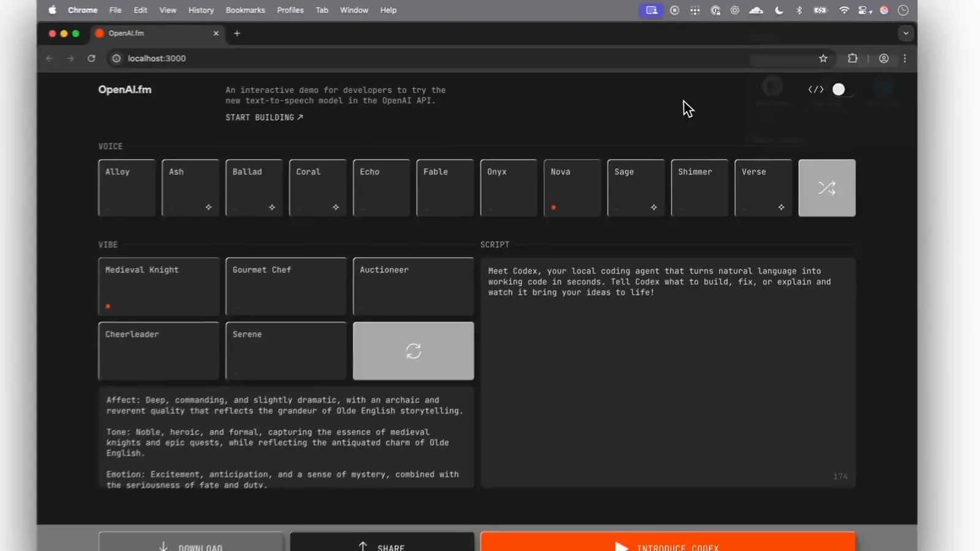Viewport: 980px width, 551px height.
Task: Open the Chrome extensions menu
Action: [853, 58]
